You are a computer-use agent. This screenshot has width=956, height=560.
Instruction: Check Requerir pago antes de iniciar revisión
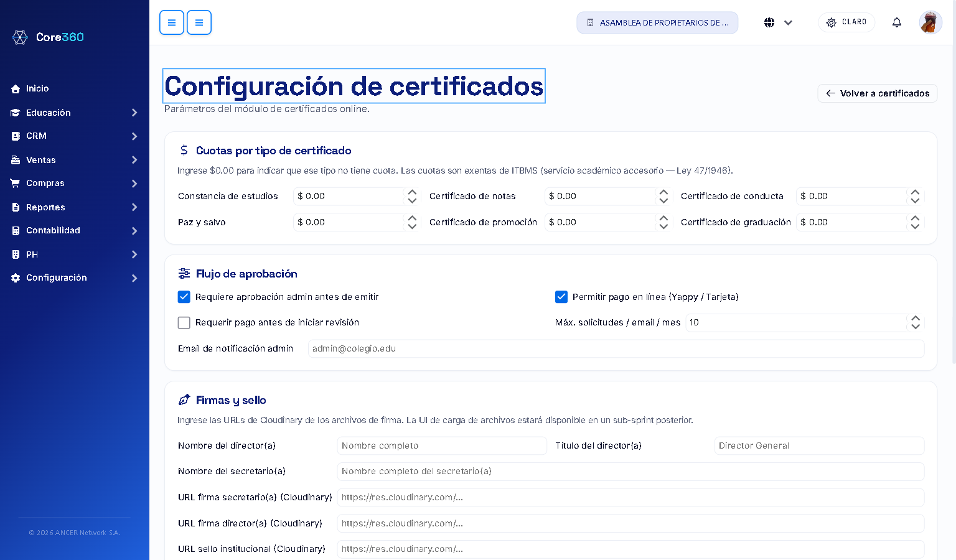point(184,323)
